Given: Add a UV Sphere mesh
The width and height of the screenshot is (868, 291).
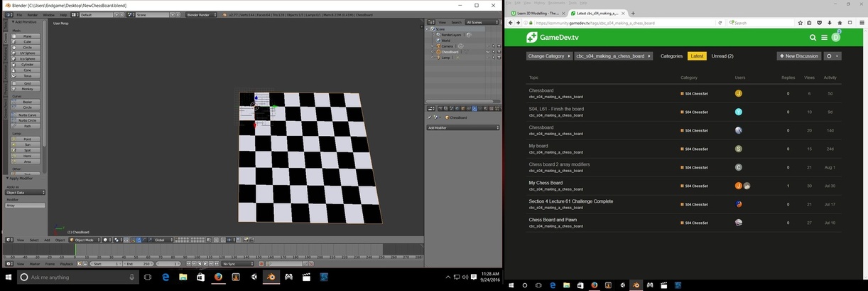Looking at the screenshot, I should point(28,53).
